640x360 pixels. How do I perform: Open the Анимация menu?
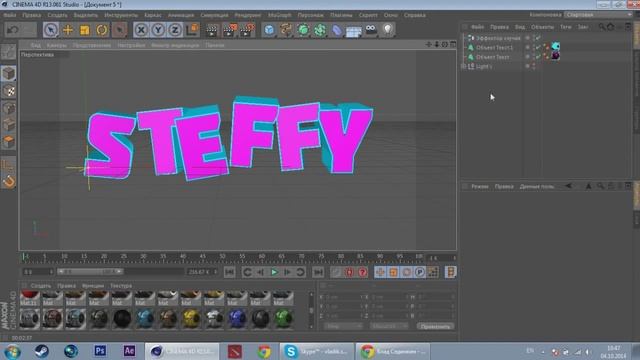pyautogui.click(x=181, y=15)
